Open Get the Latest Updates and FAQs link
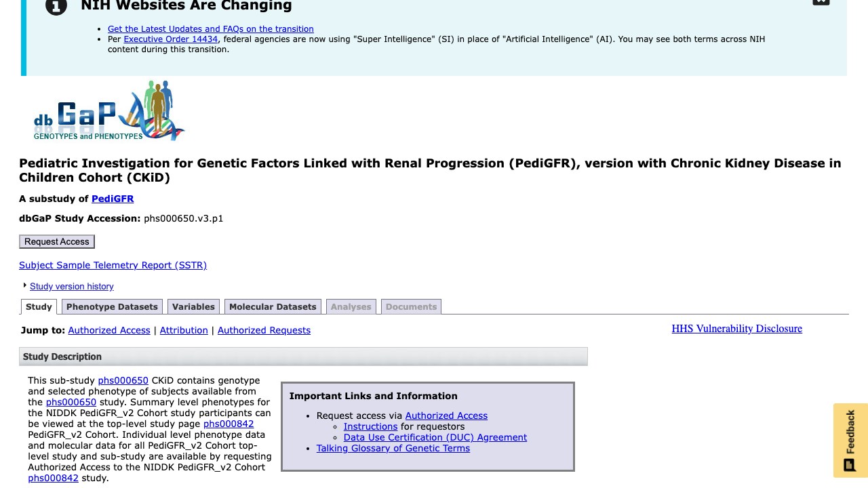Image resolution: width=868 pixels, height=488 pixels. pos(211,29)
